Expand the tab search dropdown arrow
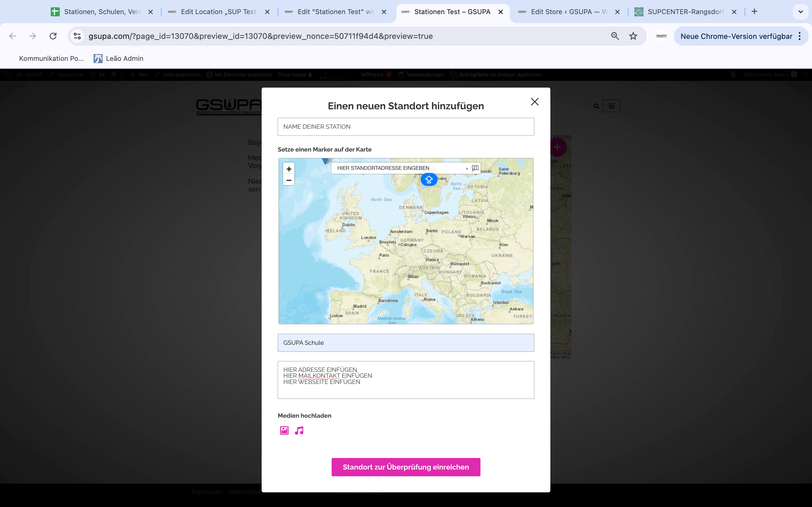Viewport: 812px width, 507px height. 800,12
